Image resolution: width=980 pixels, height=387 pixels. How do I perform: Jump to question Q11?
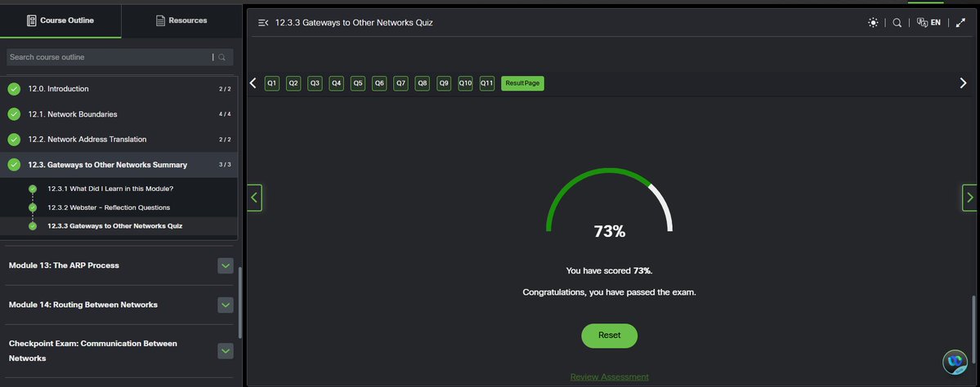[487, 83]
